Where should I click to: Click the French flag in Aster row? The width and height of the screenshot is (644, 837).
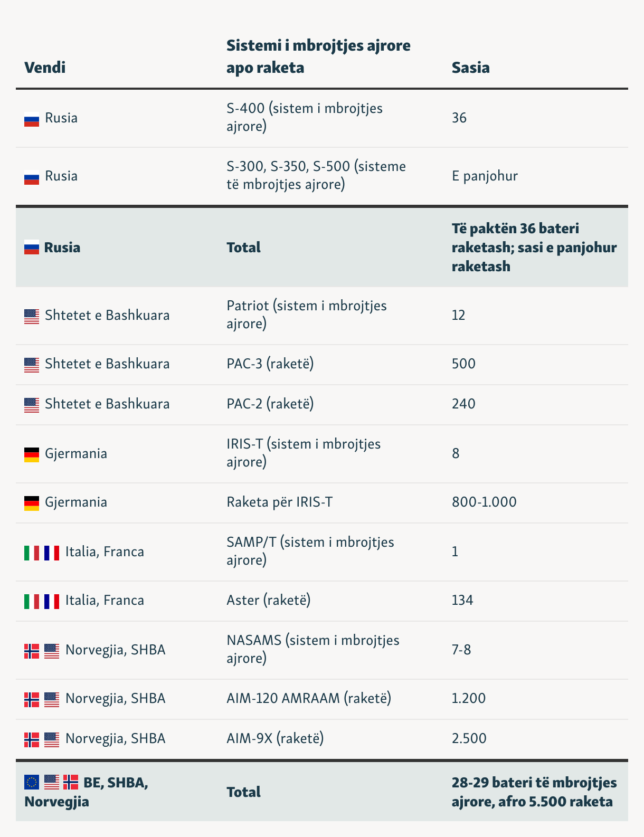click(x=52, y=602)
